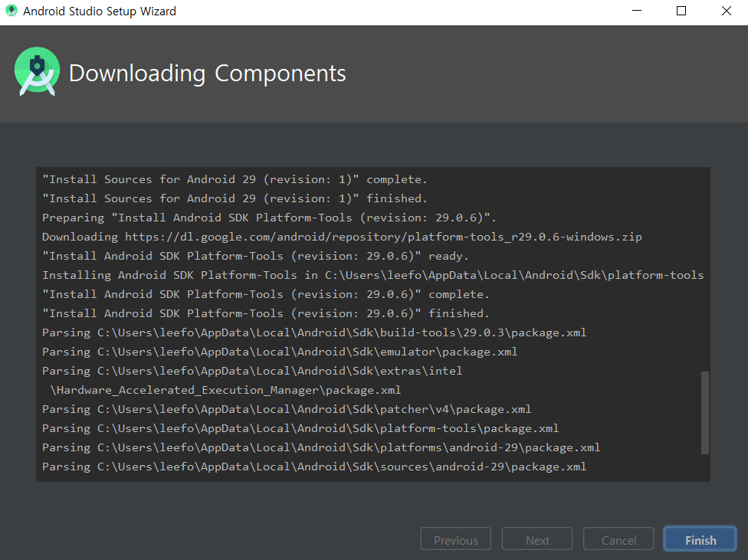Click the disabled Previous button
748x560 pixels.
click(x=455, y=539)
